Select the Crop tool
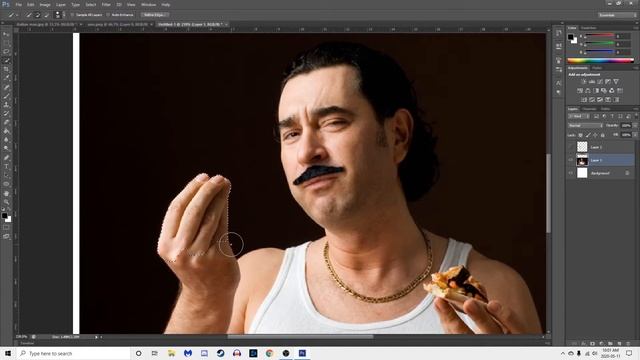Image resolution: width=640 pixels, height=360 pixels. [x=6, y=69]
